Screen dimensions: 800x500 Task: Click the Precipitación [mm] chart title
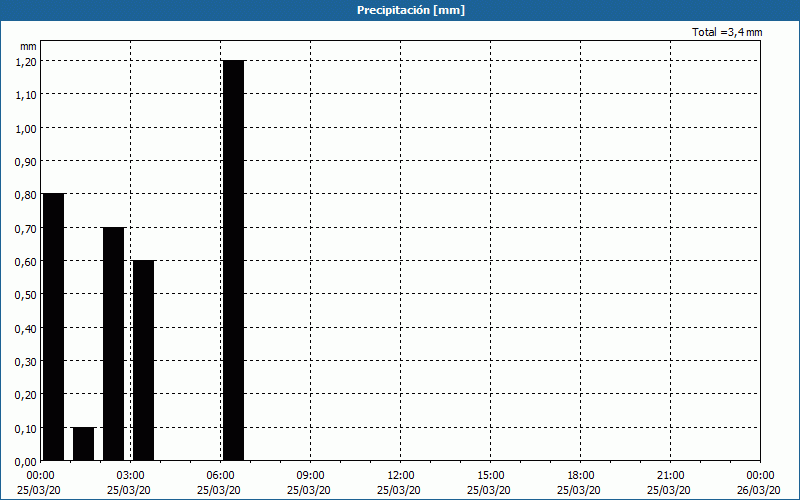coord(411,10)
